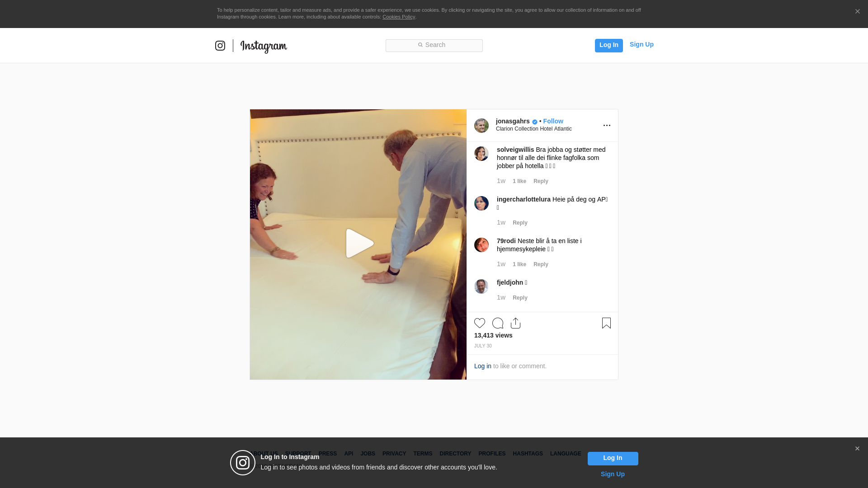Like the post with heart icon
868x488 pixels.
[x=480, y=323]
